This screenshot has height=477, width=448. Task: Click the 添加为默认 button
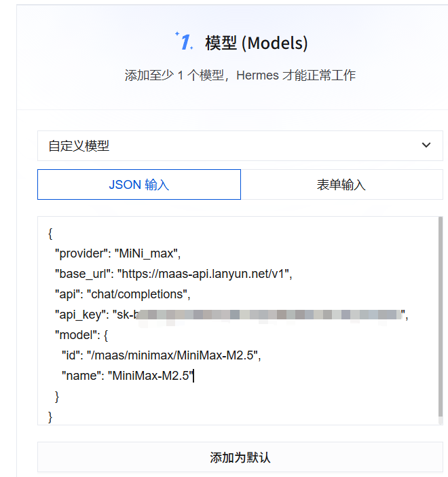pos(240,457)
